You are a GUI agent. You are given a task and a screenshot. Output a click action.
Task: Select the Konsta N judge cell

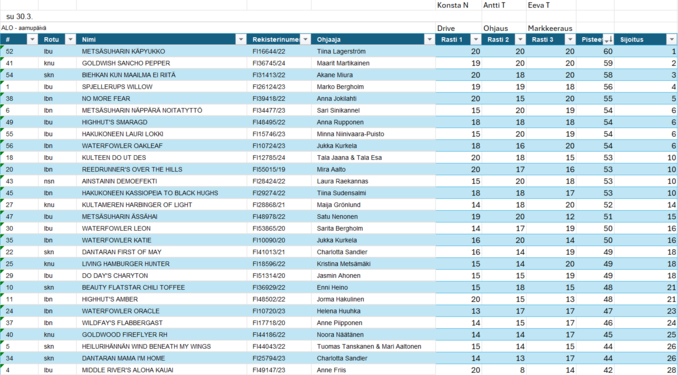point(458,5)
